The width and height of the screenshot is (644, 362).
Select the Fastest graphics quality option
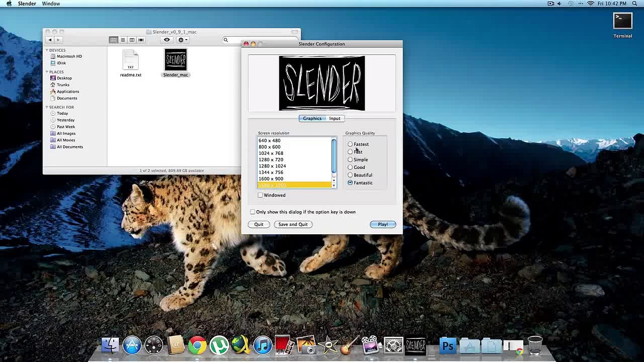[358, 144]
